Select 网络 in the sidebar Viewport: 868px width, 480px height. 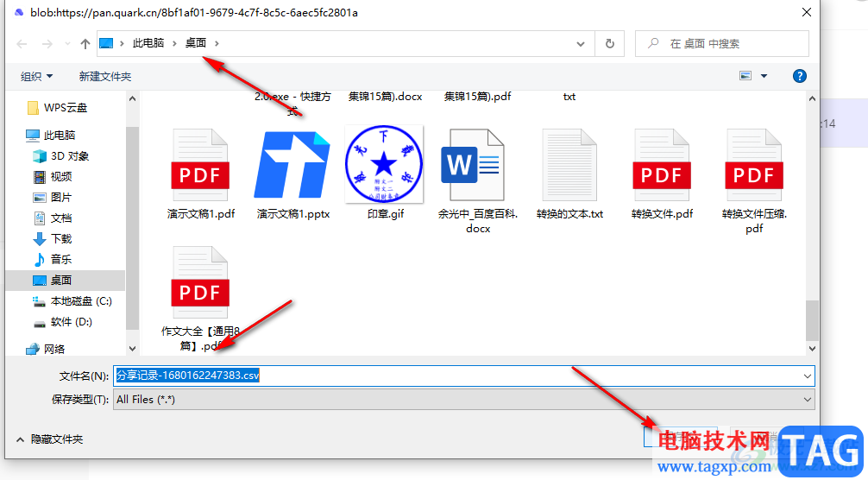(46, 349)
